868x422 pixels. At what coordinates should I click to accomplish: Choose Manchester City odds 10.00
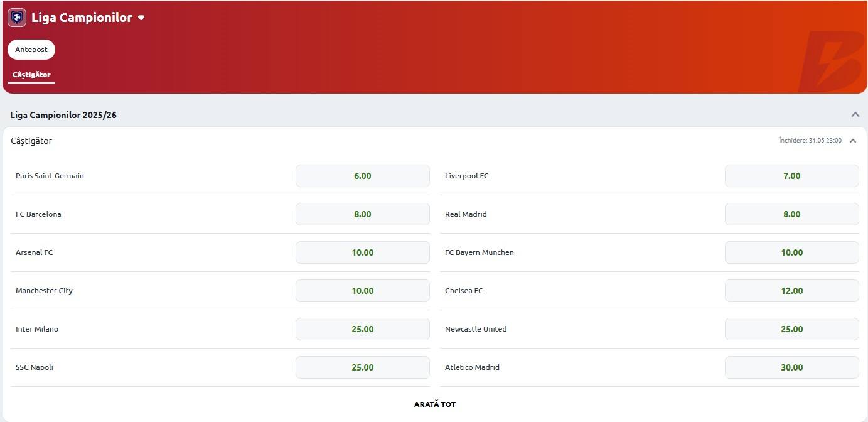(x=363, y=291)
